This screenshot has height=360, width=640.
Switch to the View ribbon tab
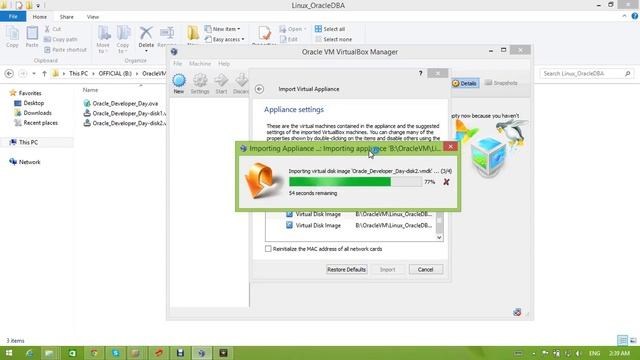coord(93,17)
